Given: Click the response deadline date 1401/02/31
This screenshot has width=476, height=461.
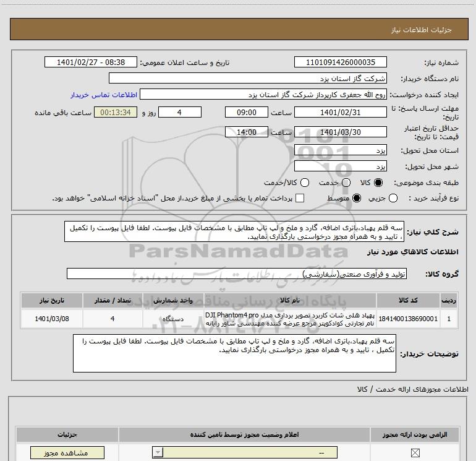Looking at the screenshot, I should [340, 112].
